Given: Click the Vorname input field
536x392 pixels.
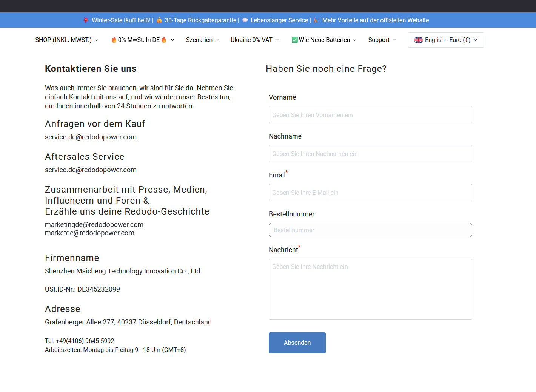Looking at the screenshot, I should coord(370,115).
